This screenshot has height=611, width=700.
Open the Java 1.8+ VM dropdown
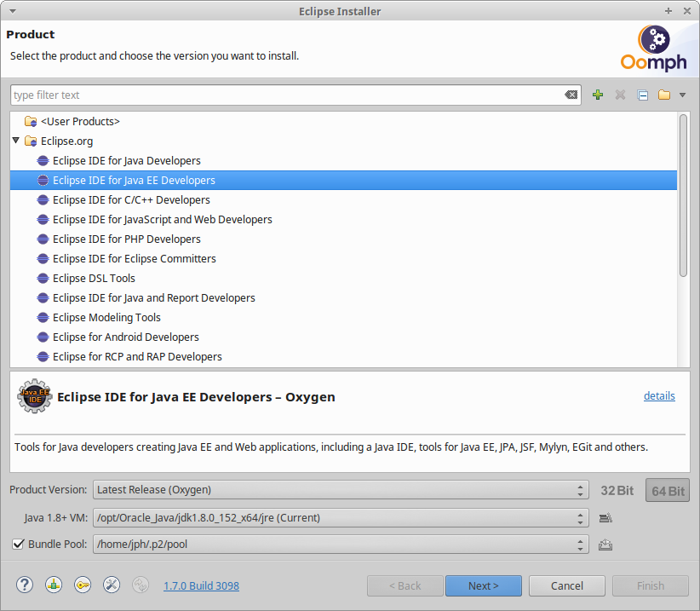341,517
